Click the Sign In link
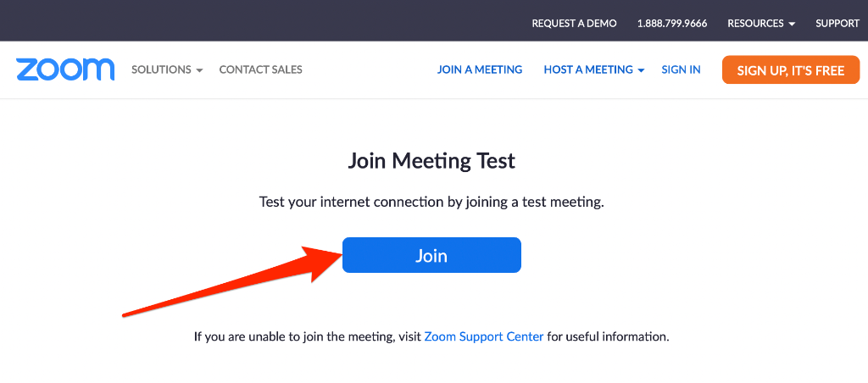868x383 pixels. [x=681, y=69]
